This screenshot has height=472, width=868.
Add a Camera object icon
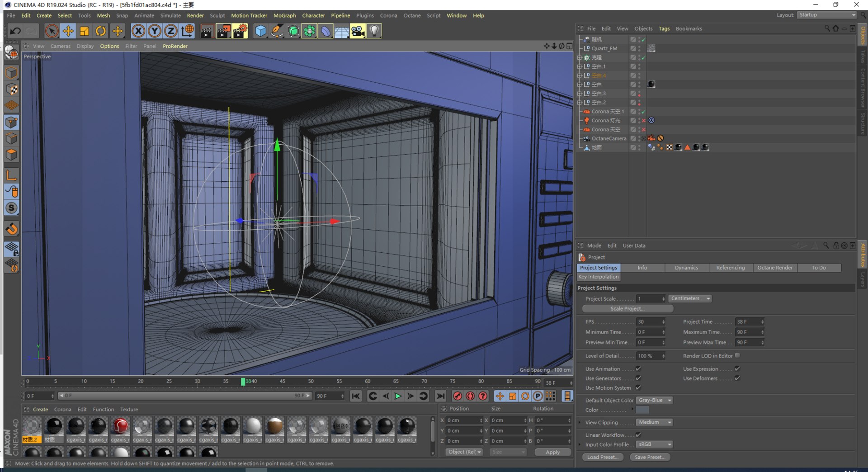click(358, 31)
